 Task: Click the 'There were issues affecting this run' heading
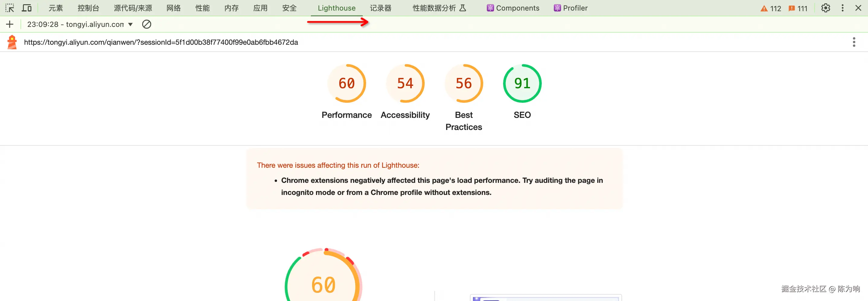click(x=338, y=165)
